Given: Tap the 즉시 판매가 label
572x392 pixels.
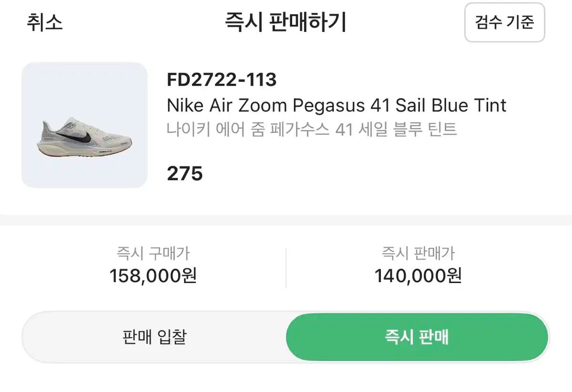Looking at the screenshot, I should coord(418,253).
